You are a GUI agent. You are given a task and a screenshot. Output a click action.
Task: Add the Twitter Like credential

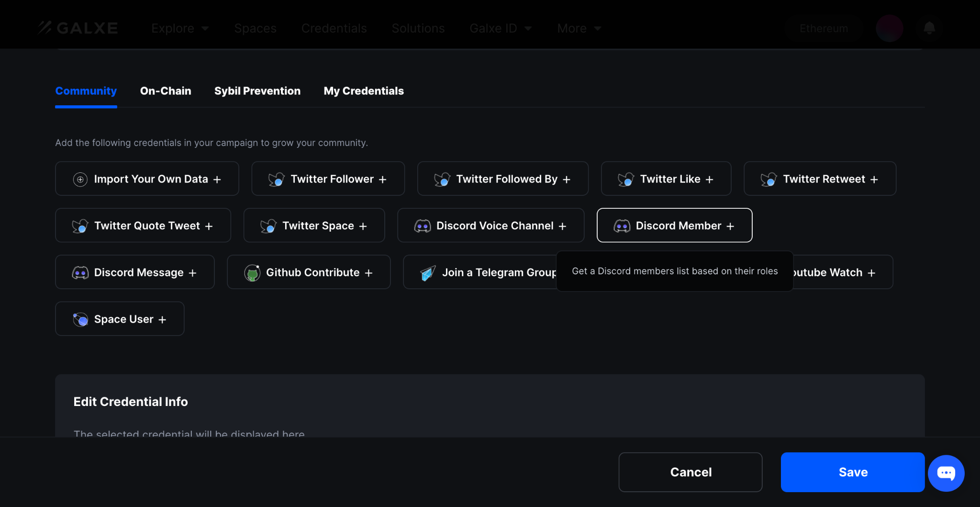tap(666, 179)
